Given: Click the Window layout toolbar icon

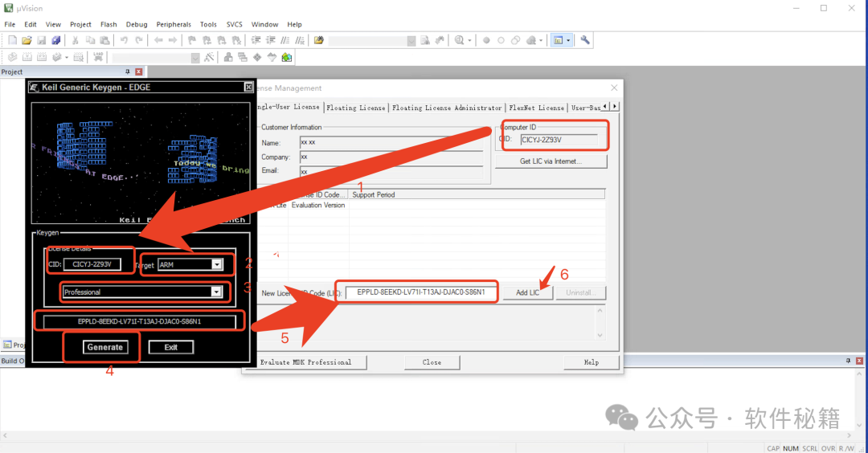Looking at the screenshot, I should 559,40.
